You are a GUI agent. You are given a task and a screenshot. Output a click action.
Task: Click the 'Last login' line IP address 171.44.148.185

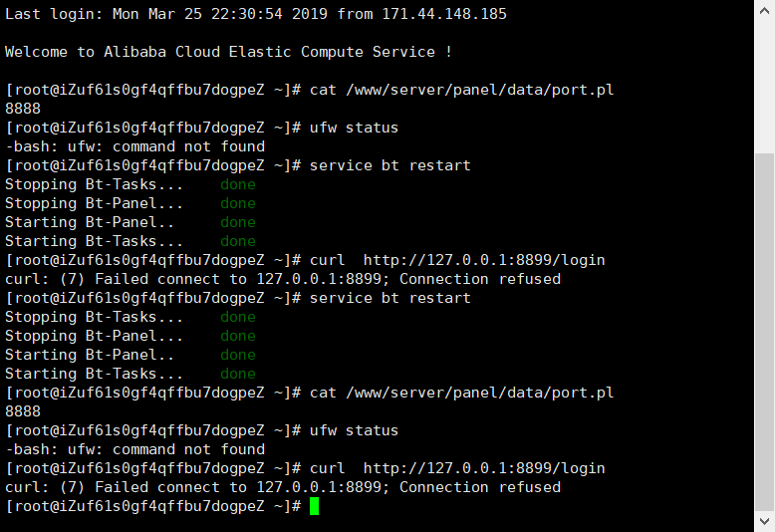(444, 14)
